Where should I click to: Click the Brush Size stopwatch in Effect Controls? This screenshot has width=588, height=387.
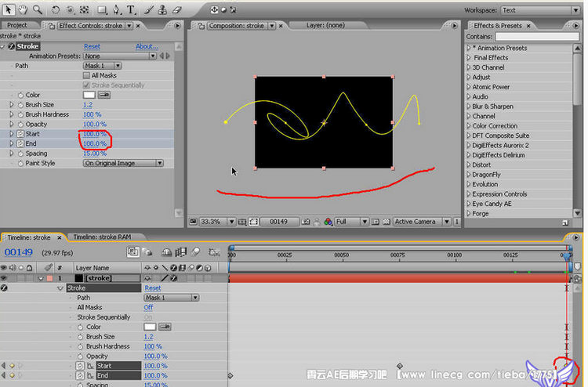tap(20, 105)
